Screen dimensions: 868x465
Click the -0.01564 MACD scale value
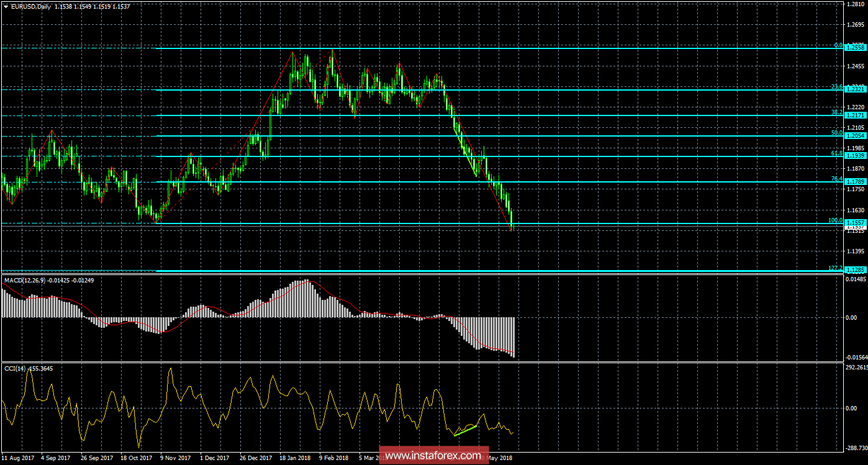(x=856, y=357)
